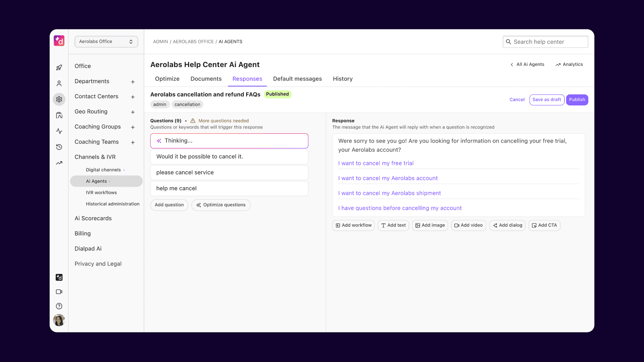Image resolution: width=644 pixels, height=362 pixels.
Task: Open the user profile sidebar icon
Action: click(59, 84)
